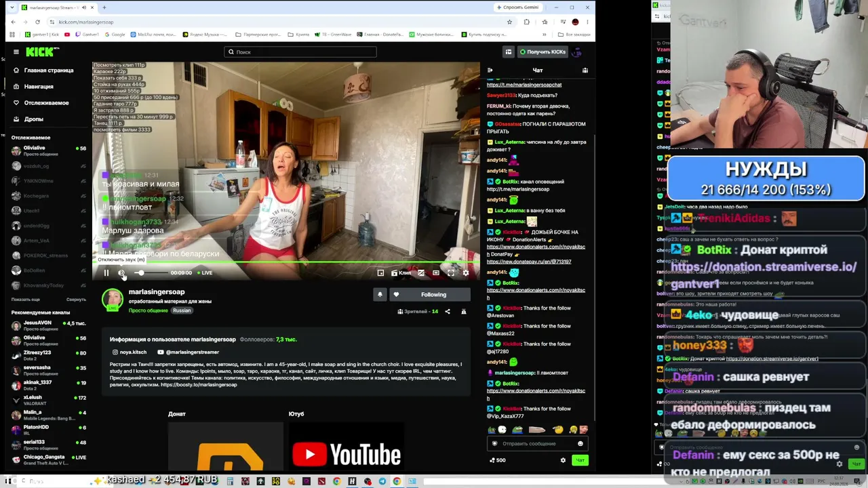Open recommended channel Chicago_Gangsta
Screen dimensions: 868x488
49,460
